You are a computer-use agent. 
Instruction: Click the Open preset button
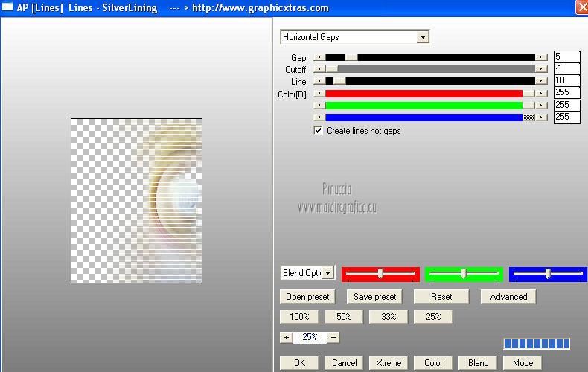pyautogui.click(x=307, y=297)
